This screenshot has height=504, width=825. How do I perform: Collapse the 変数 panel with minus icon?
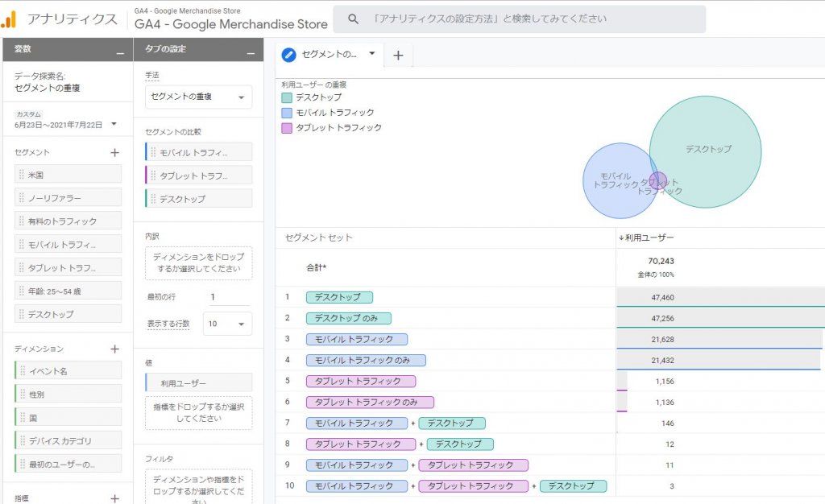[121, 54]
